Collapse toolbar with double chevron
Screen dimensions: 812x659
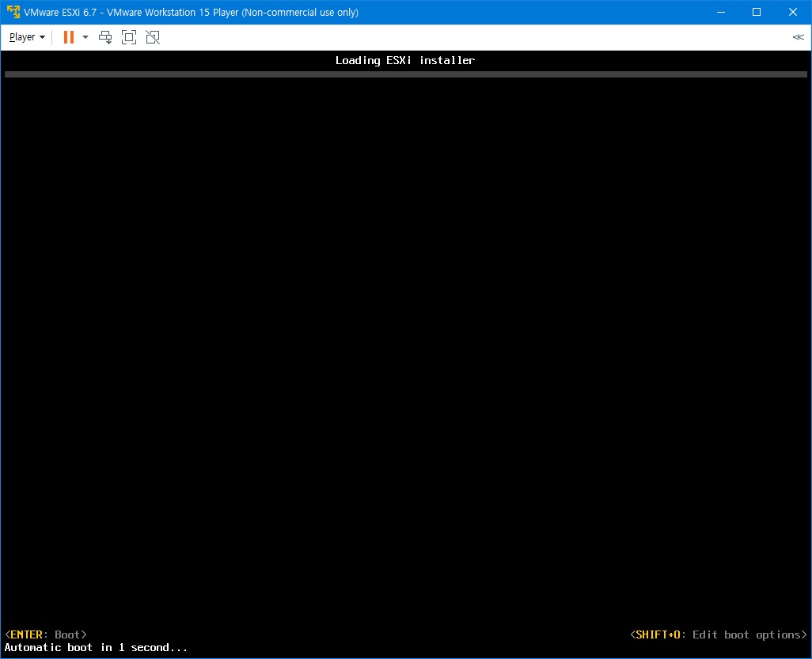[798, 37]
